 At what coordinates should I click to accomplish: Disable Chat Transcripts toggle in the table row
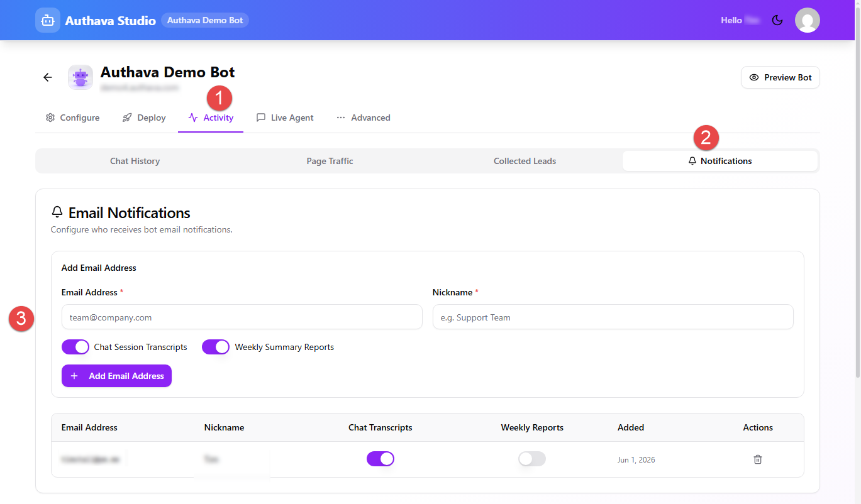(x=381, y=459)
